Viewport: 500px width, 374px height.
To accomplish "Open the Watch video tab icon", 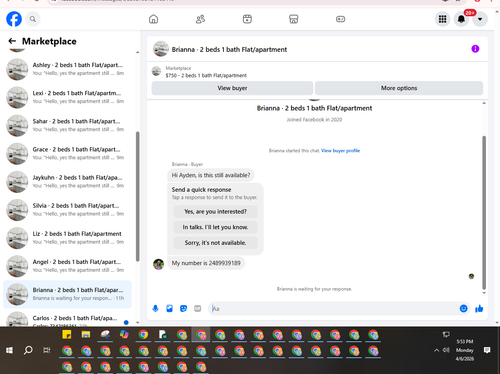I will (x=247, y=19).
